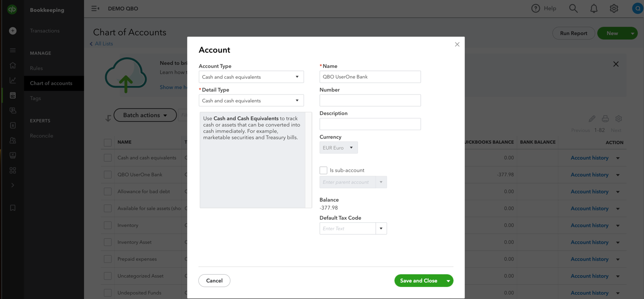Click the Description input field
This screenshot has width=644, height=299.
pyautogui.click(x=370, y=124)
